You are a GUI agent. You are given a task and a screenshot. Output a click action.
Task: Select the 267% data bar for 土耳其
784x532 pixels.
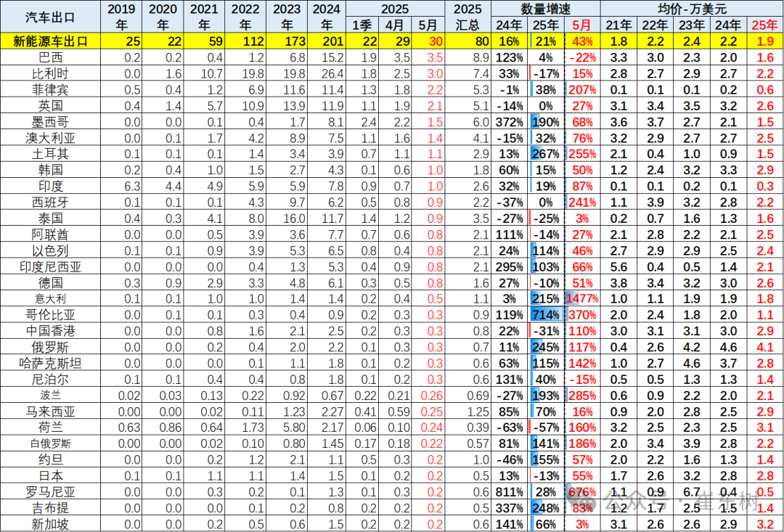tap(546, 153)
